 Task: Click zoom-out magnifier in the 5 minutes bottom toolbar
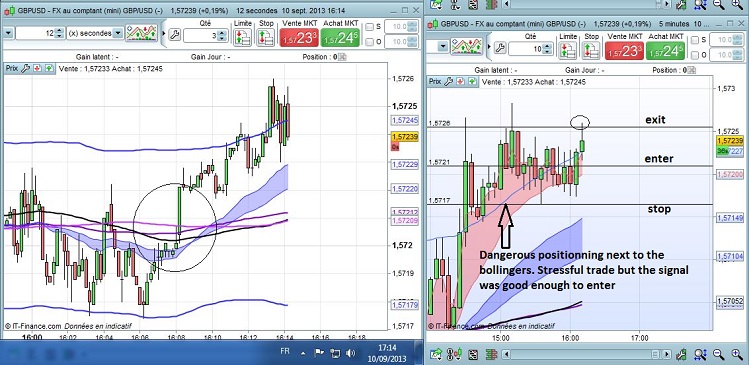point(718,354)
